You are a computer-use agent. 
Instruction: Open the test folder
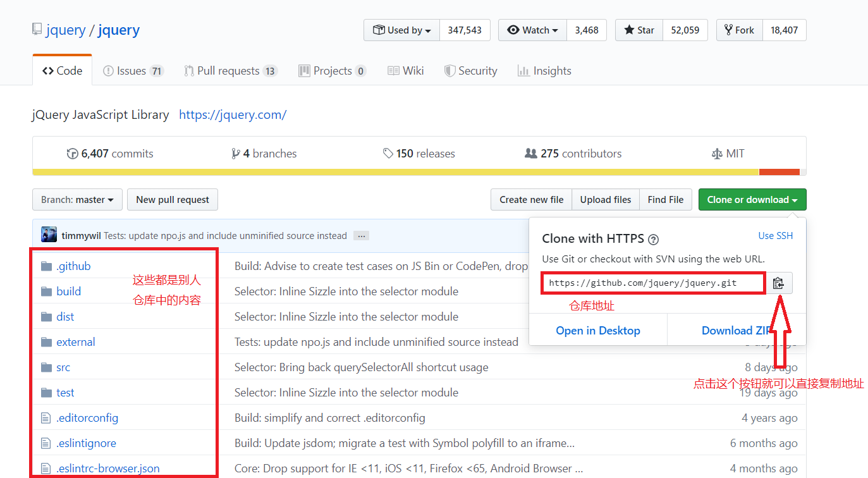[65, 393]
